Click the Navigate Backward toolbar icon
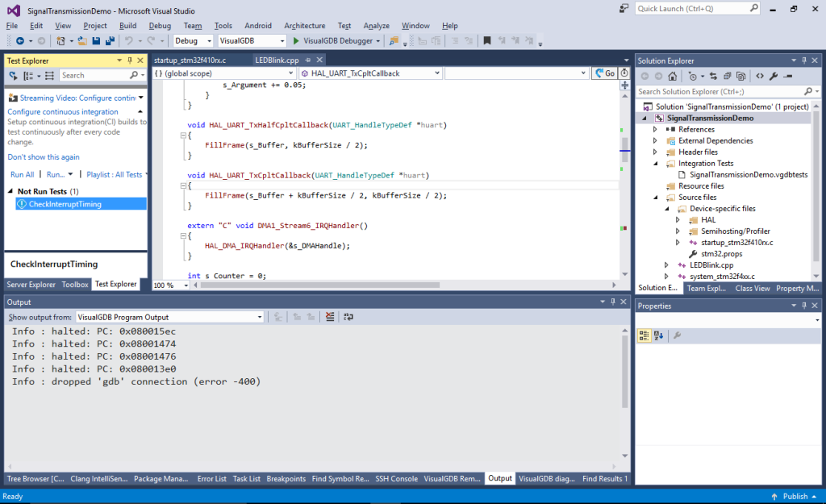The image size is (826, 504). [22, 40]
